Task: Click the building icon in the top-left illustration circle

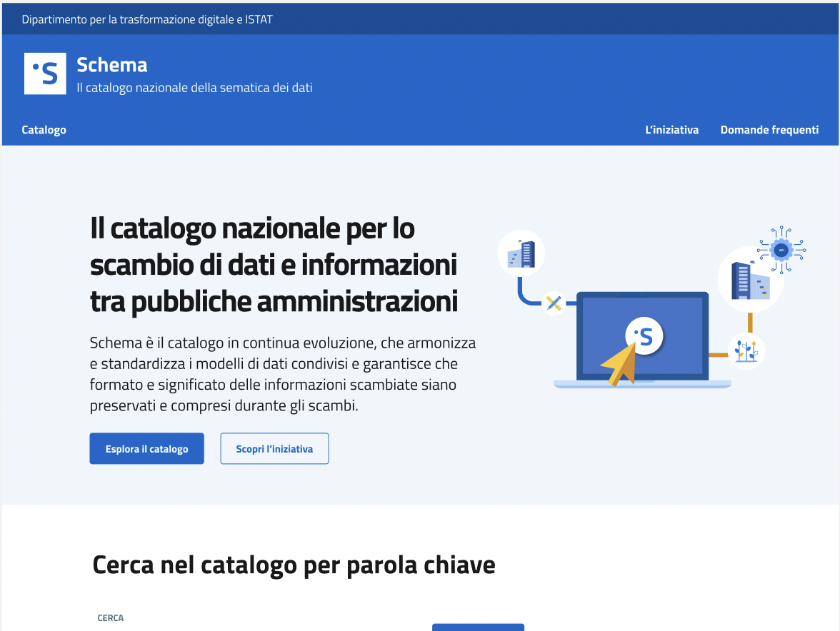Action: pos(521,253)
